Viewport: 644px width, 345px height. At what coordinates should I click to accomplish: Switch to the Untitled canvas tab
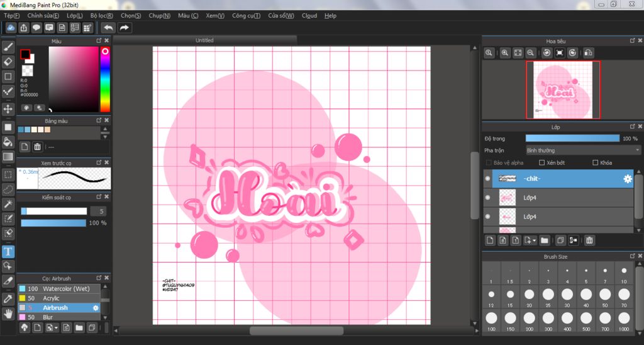click(204, 40)
